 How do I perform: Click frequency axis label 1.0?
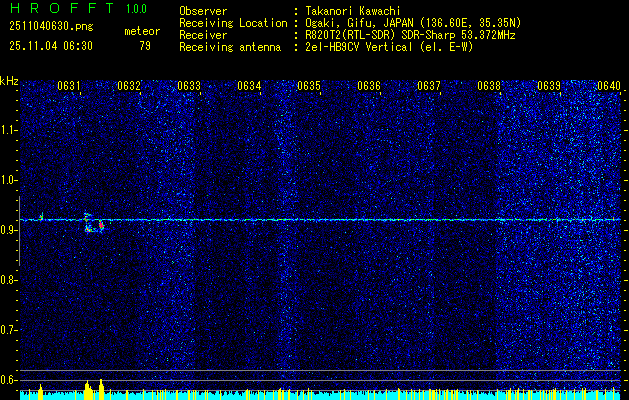8,180
